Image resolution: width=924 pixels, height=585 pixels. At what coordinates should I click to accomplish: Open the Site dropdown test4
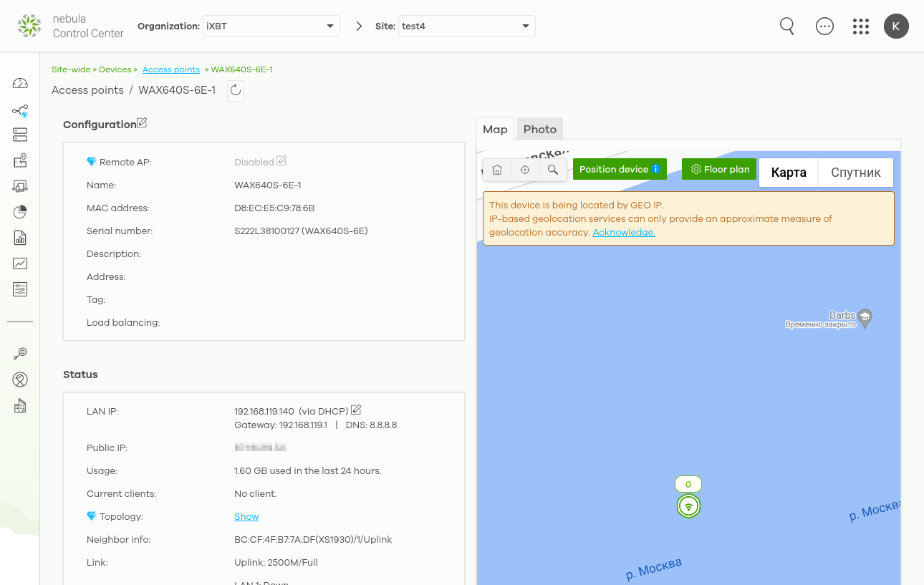467,26
